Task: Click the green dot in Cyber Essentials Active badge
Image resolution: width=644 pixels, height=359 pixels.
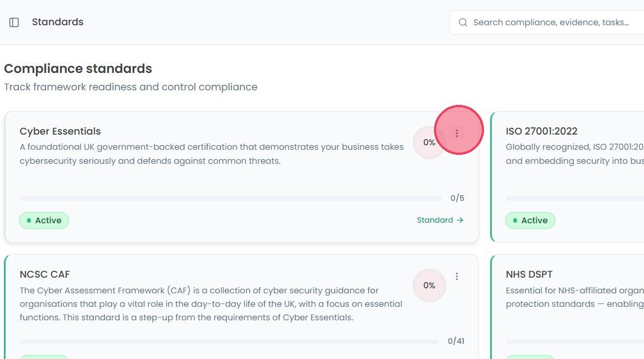Action: pos(29,220)
